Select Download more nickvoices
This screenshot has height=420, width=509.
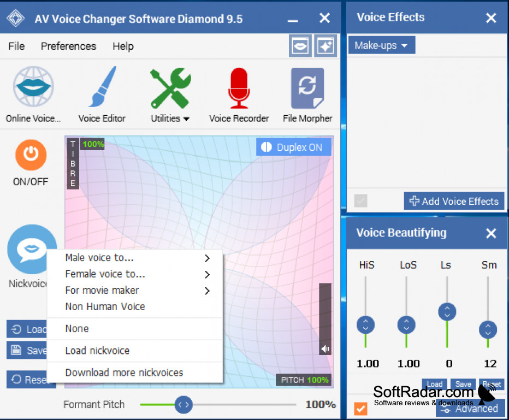tap(135, 372)
